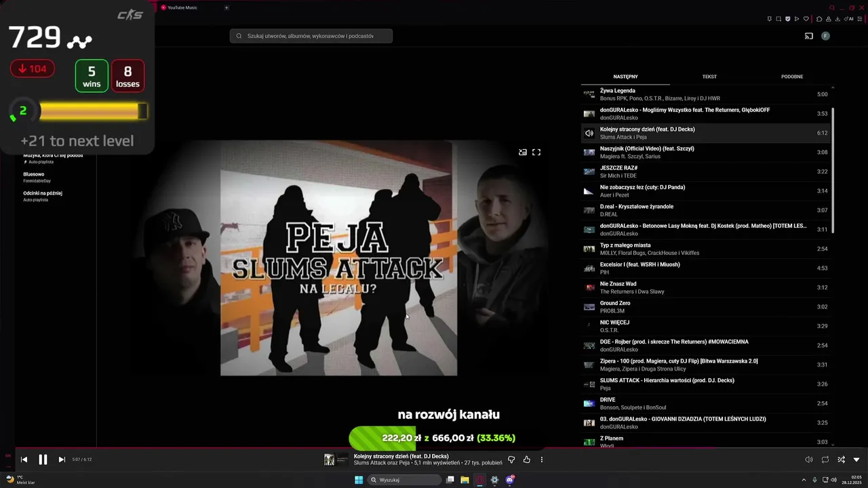Viewport: 868px width, 488px height.
Task: Click the browser profile icon in toolbar
Action: point(829,19)
